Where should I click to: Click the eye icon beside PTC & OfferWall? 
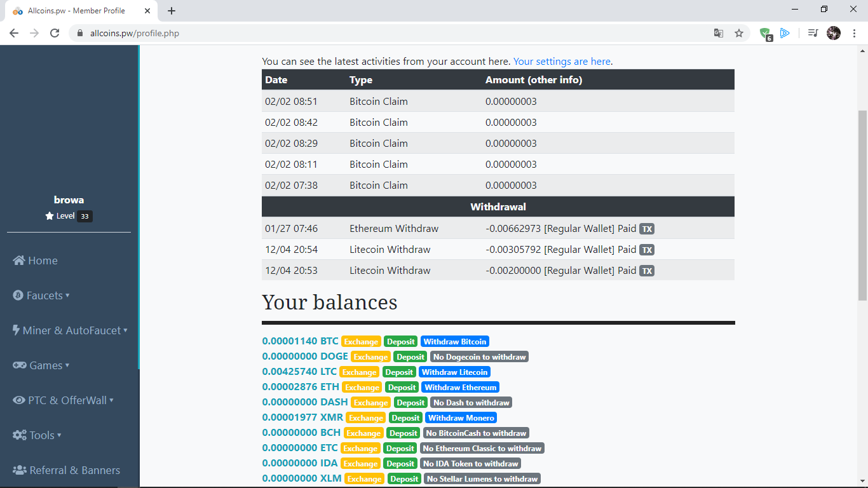pyautogui.click(x=18, y=400)
